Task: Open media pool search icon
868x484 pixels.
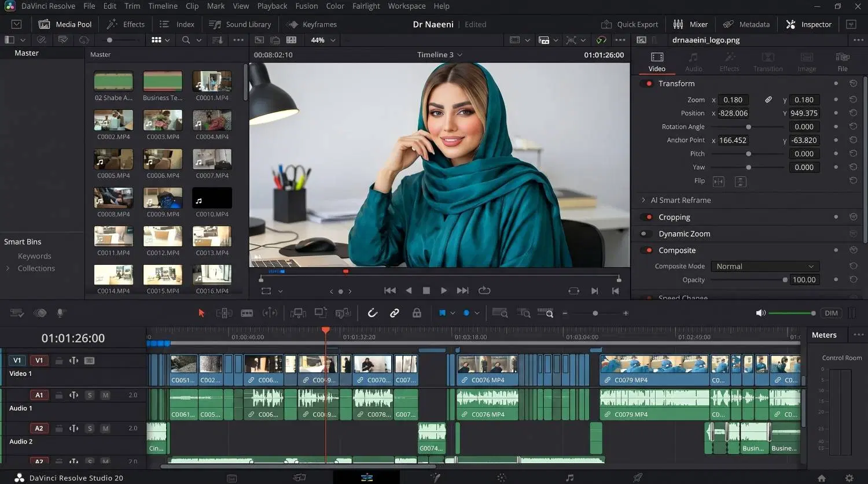Action: [186, 40]
